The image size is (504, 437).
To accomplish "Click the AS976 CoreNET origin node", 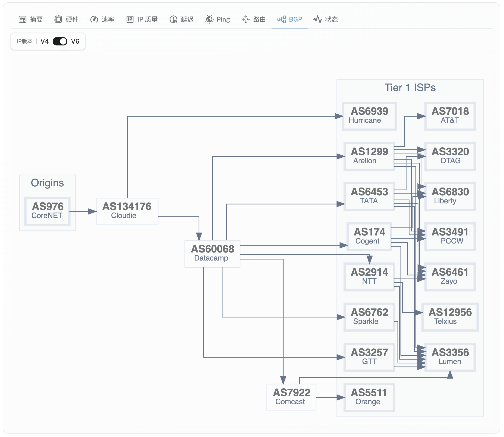I will [x=48, y=211].
